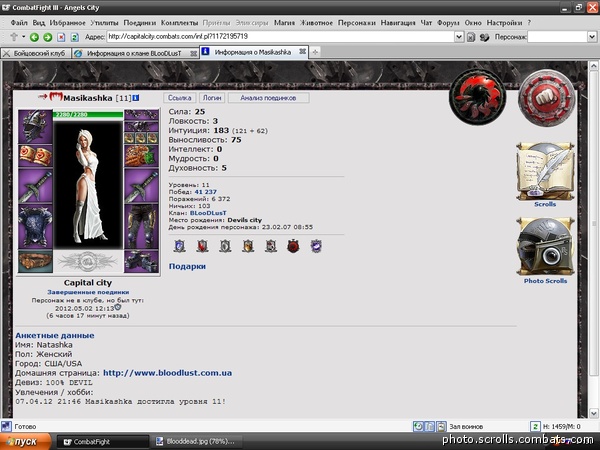Click the Логин button
The image size is (600, 450).
coord(212,98)
